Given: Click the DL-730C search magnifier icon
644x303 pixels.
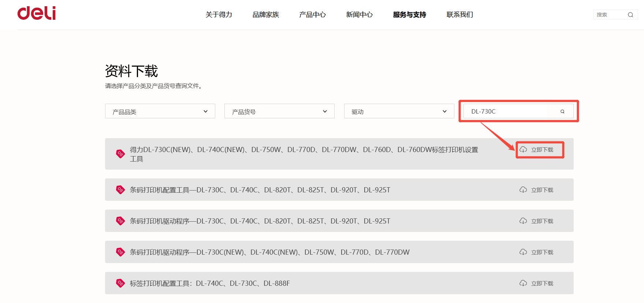Looking at the screenshot, I should pyautogui.click(x=562, y=111).
